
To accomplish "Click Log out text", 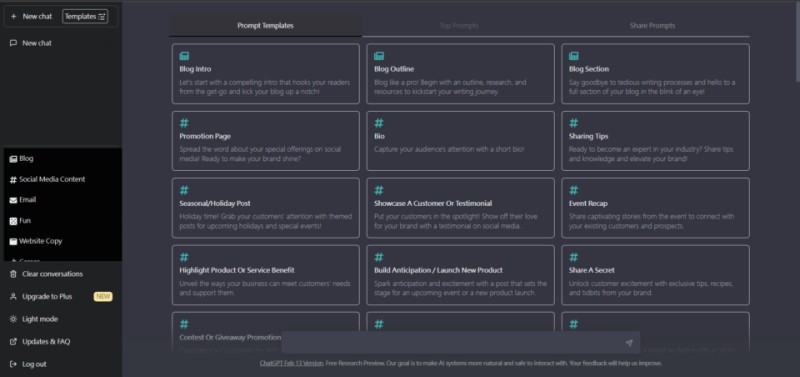I will click(34, 364).
